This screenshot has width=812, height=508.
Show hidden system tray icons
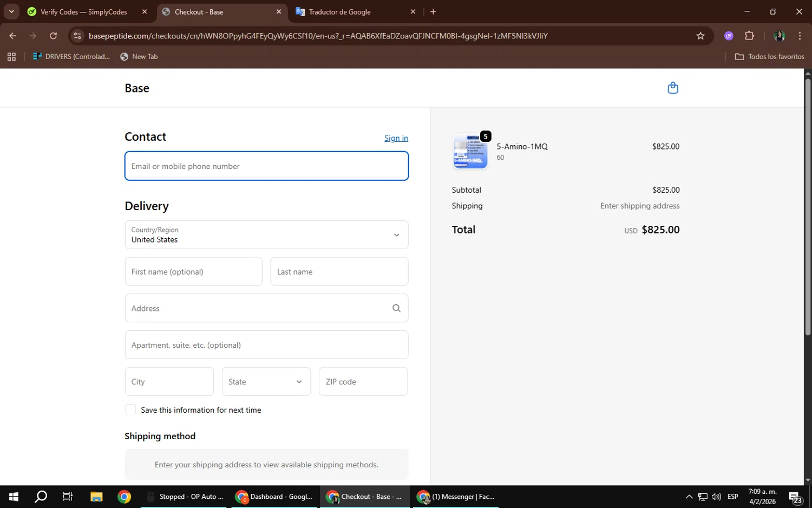[689, 497]
